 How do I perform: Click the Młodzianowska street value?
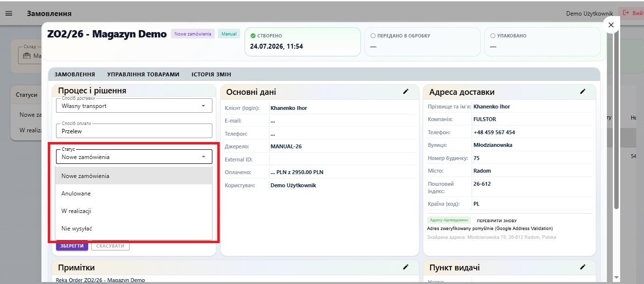coord(493,145)
